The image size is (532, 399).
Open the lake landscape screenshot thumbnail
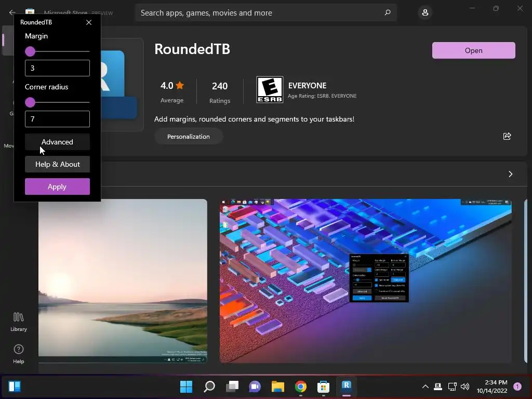point(123,281)
